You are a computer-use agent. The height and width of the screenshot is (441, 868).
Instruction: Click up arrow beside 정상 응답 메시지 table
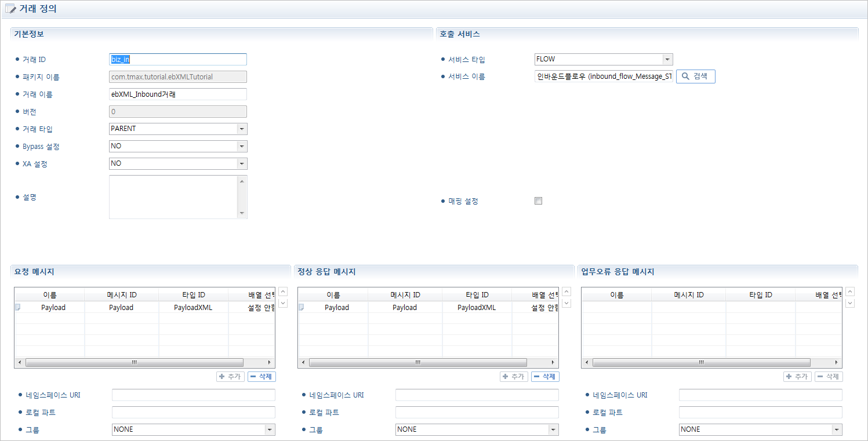pos(566,292)
